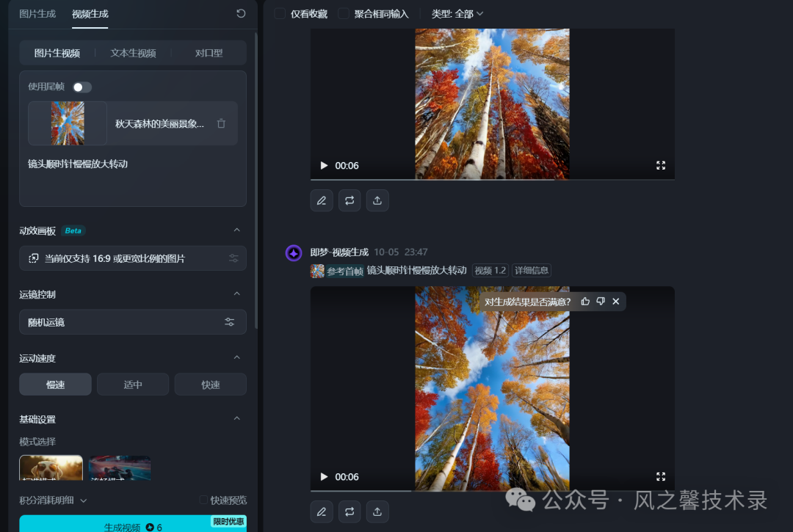Click the 详细信息 tag

[532, 270]
